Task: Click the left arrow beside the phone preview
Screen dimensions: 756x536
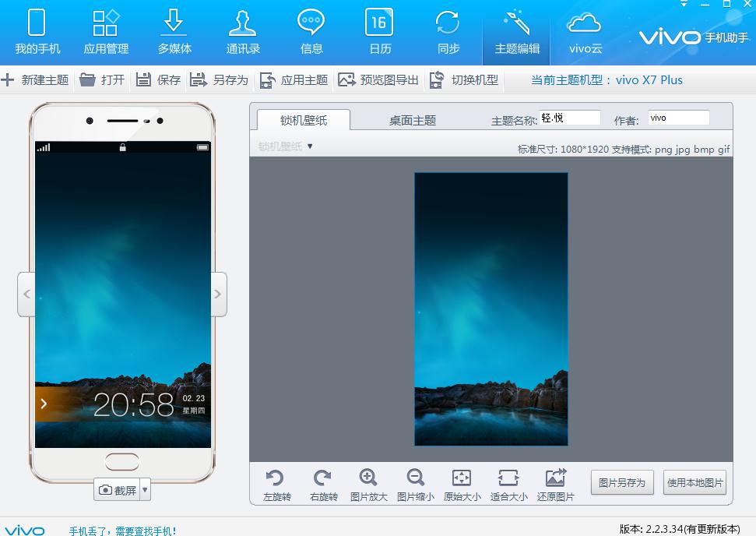Action: click(26, 294)
